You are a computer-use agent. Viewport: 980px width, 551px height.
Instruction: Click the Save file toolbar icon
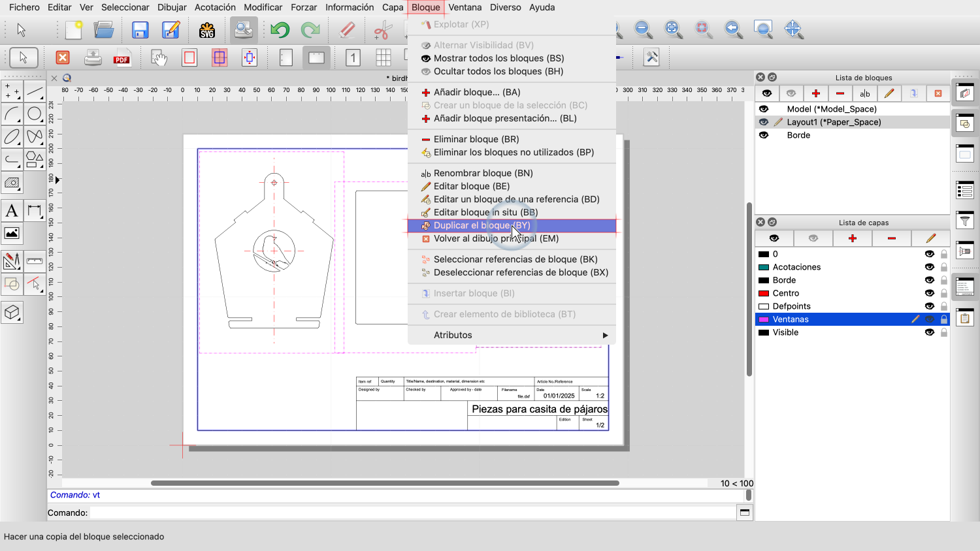[x=140, y=30]
